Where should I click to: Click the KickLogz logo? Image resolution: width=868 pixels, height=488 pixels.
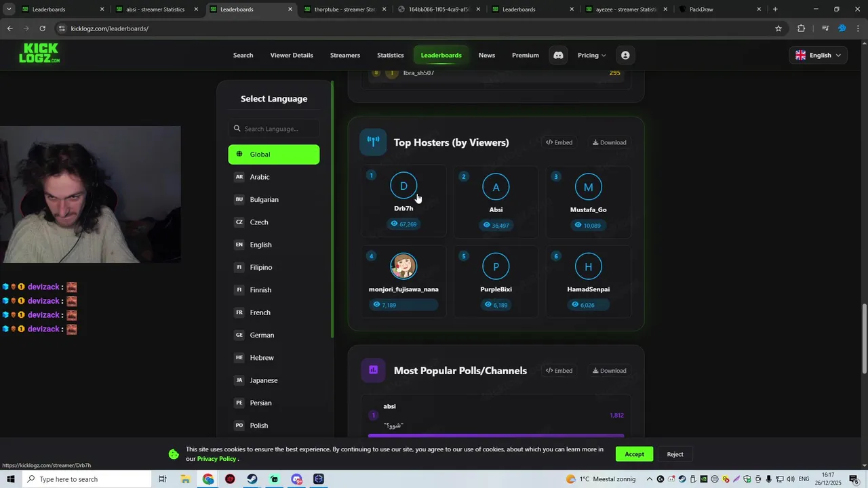pos(39,53)
